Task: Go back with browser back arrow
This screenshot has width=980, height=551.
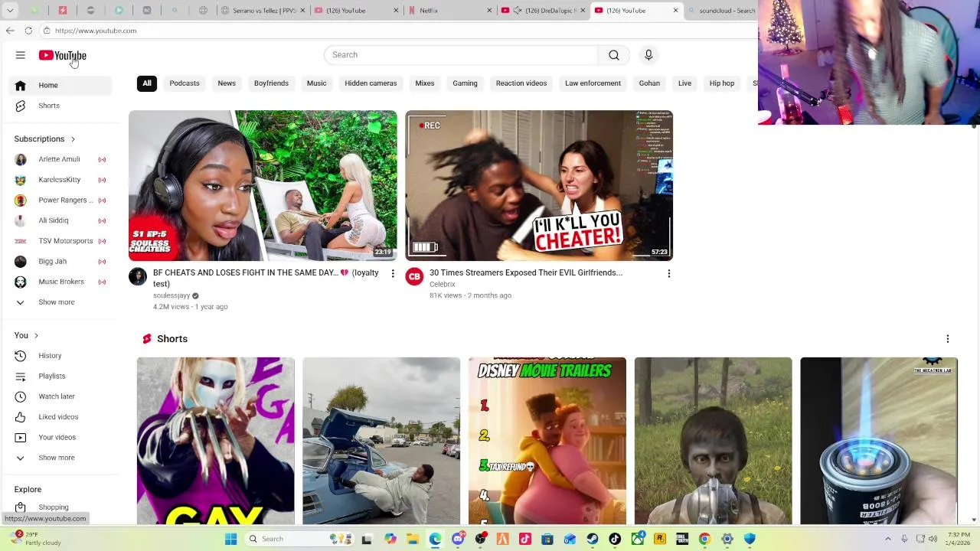Action: point(10,31)
